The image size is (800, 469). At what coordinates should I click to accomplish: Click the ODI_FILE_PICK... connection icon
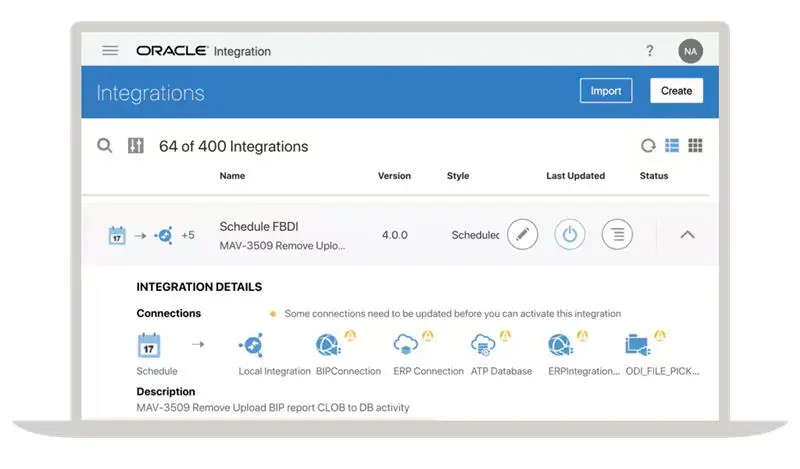pyautogui.click(x=638, y=345)
